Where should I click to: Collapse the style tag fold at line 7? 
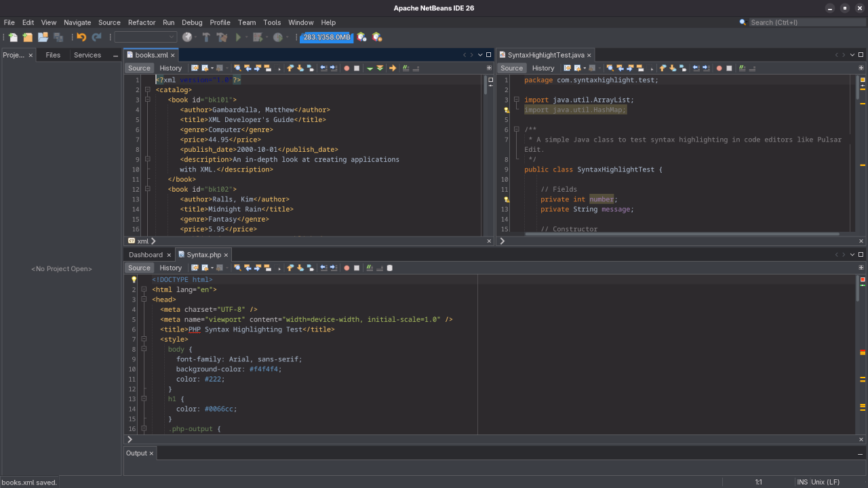[x=144, y=339]
